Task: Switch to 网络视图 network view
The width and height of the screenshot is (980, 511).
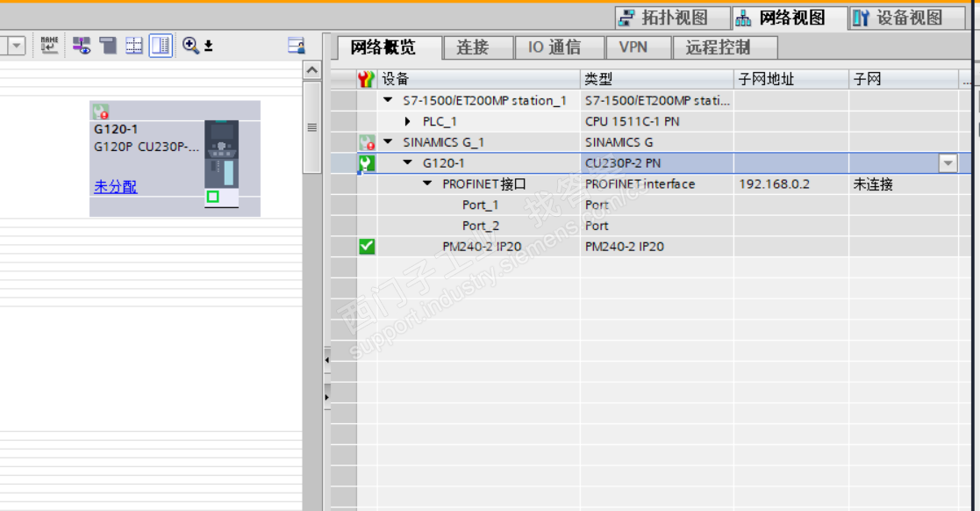Action: [790, 18]
